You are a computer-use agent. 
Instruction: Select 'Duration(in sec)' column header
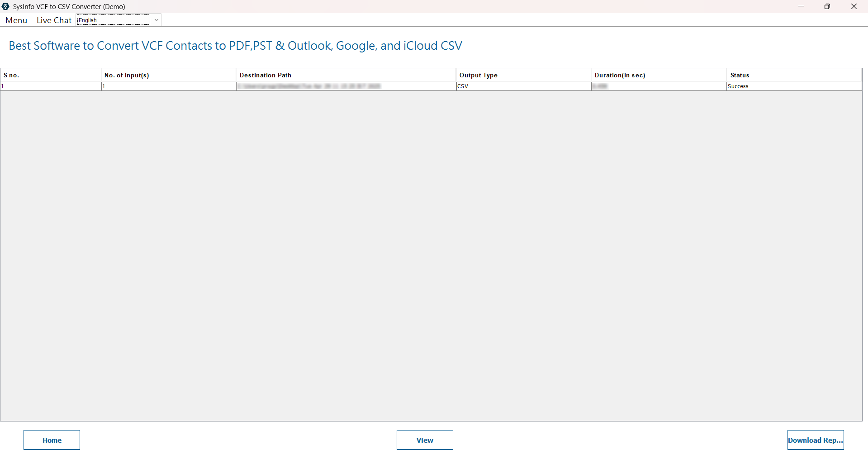659,75
